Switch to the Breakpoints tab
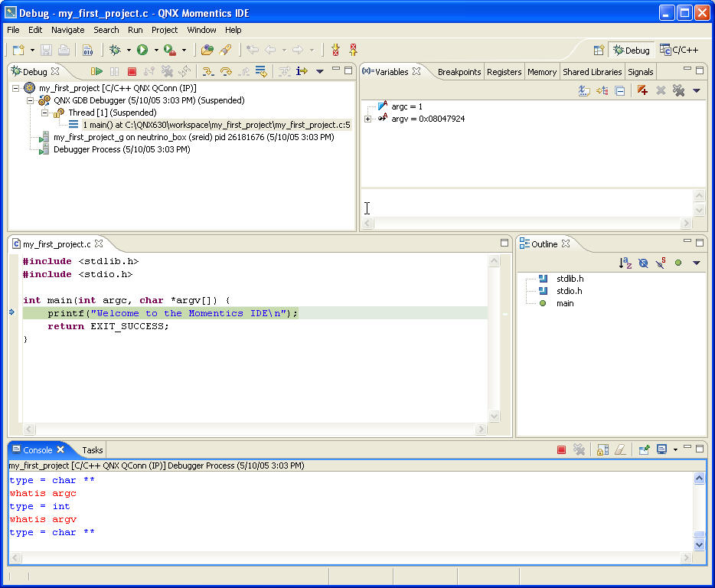 coord(459,71)
